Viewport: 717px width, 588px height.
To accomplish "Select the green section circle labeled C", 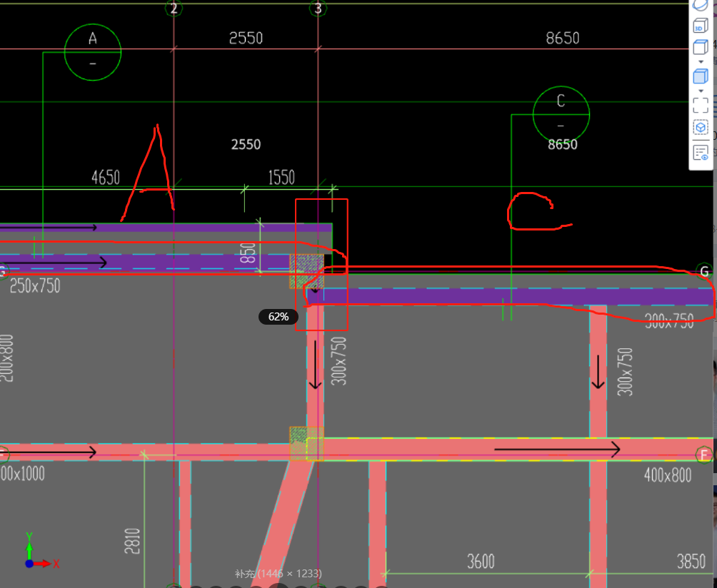I will 561,114.
